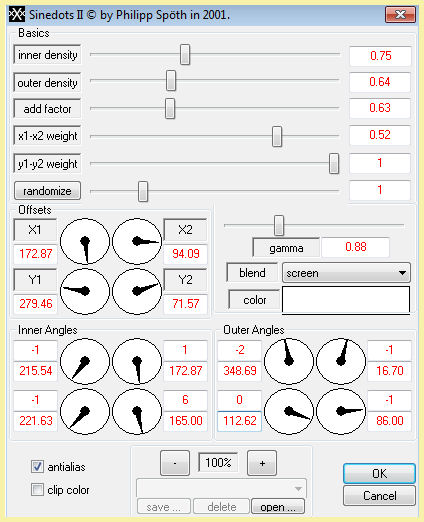424x522 pixels.
Task: Click the minus zoom button
Action: tap(175, 463)
